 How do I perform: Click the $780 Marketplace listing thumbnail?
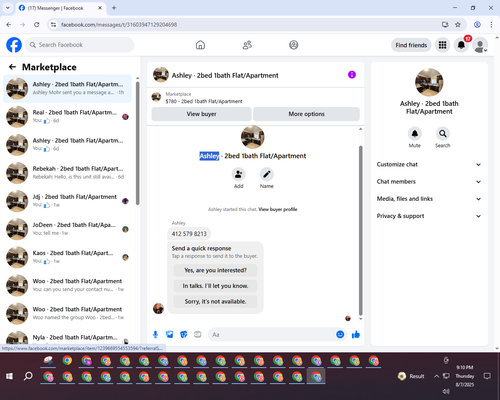156,97
